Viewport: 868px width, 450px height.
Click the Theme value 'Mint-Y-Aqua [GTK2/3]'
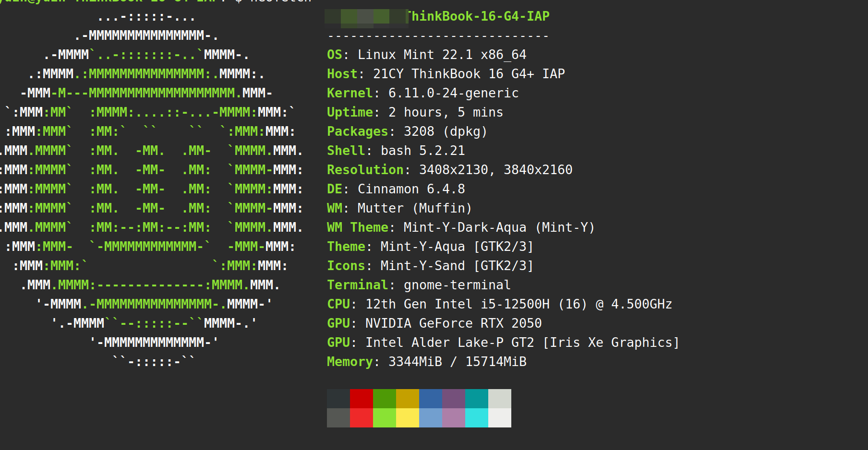pyautogui.click(x=457, y=247)
